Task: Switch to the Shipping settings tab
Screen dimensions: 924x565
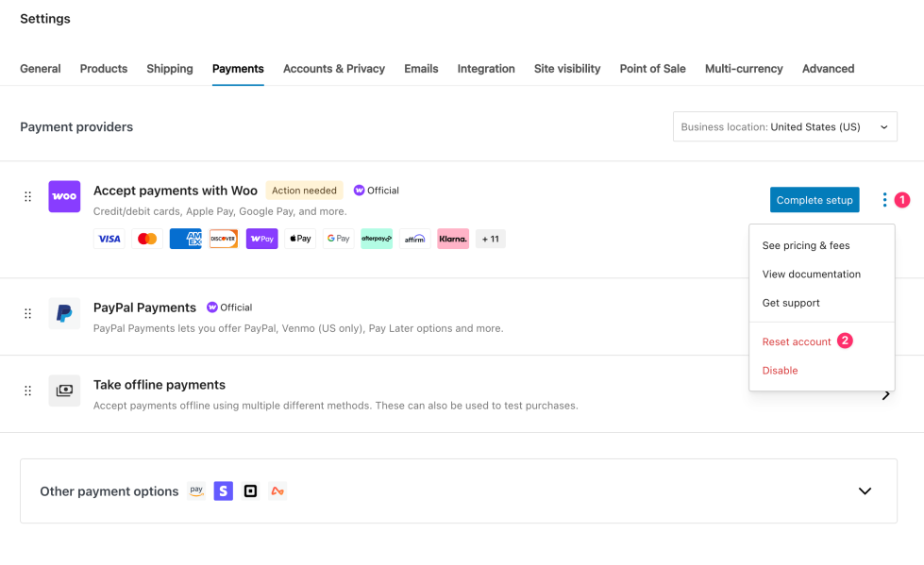Action: click(x=169, y=68)
